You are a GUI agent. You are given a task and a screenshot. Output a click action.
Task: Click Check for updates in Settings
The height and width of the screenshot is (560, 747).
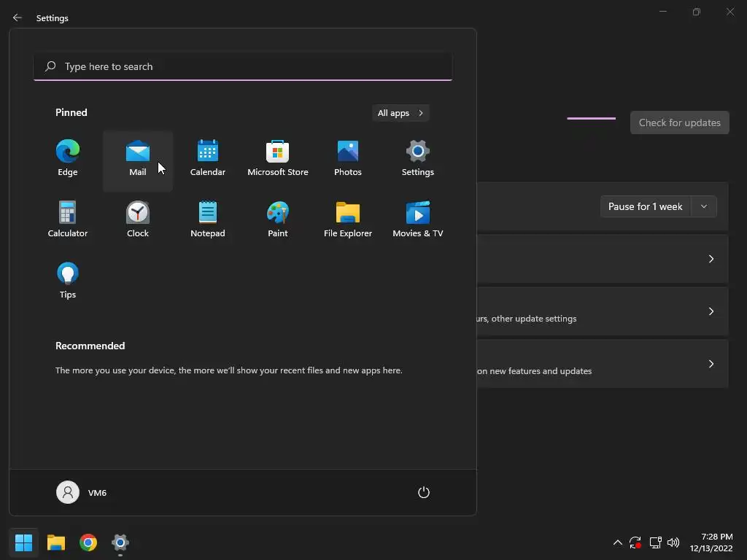click(x=679, y=122)
